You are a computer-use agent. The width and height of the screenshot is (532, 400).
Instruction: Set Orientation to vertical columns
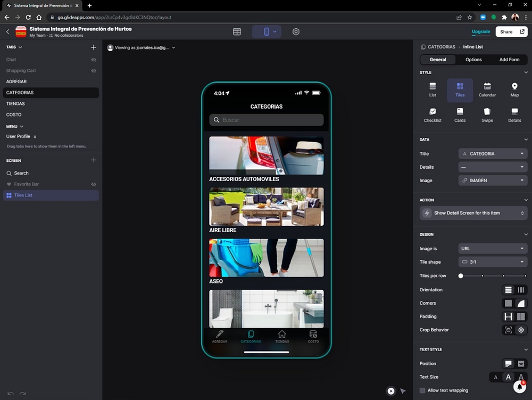click(x=521, y=290)
